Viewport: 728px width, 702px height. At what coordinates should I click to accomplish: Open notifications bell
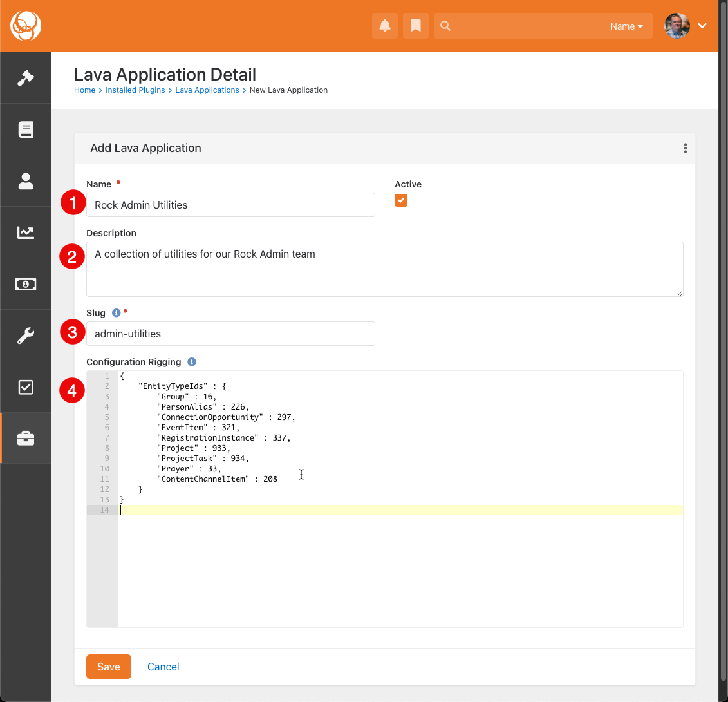coord(385,26)
